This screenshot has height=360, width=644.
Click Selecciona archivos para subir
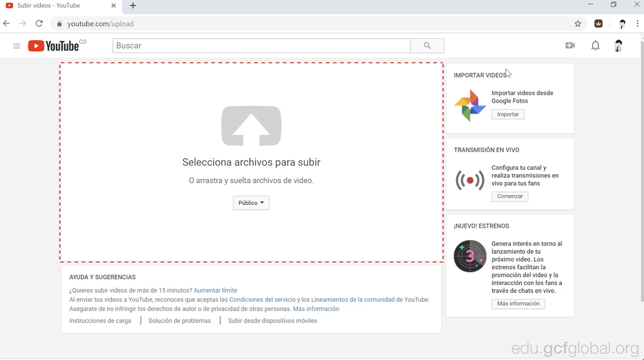(251, 162)
